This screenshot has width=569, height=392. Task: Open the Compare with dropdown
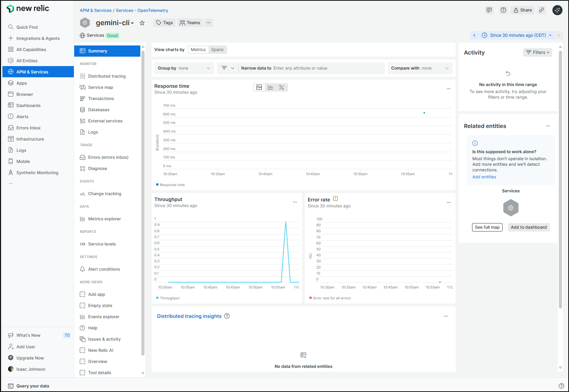420,68
